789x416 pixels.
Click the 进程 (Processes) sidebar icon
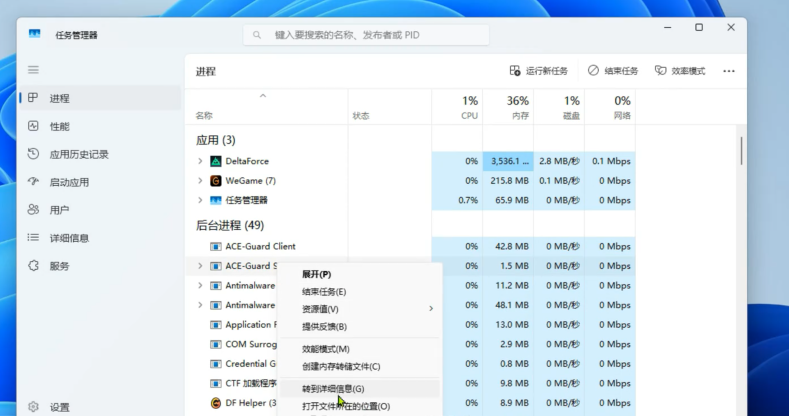pos(33,98)
